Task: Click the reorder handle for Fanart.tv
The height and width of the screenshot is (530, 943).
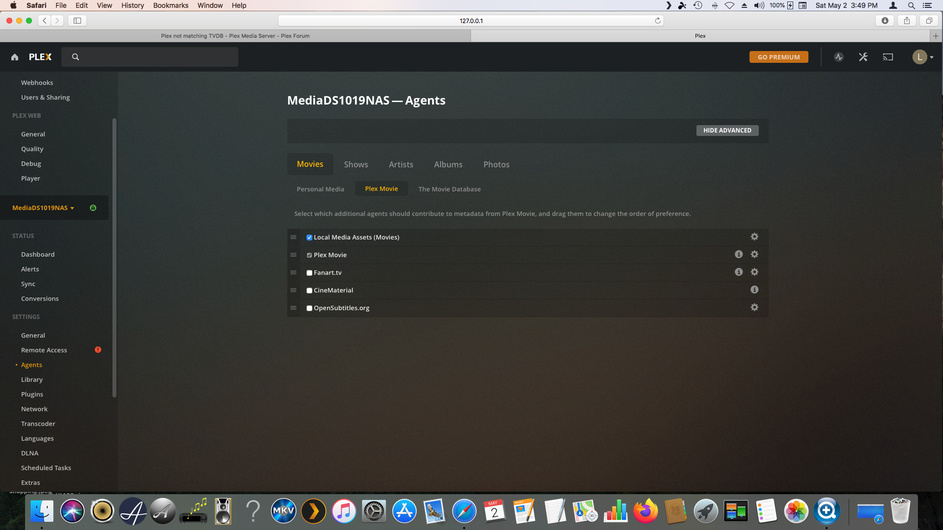Action: point(293,273)
